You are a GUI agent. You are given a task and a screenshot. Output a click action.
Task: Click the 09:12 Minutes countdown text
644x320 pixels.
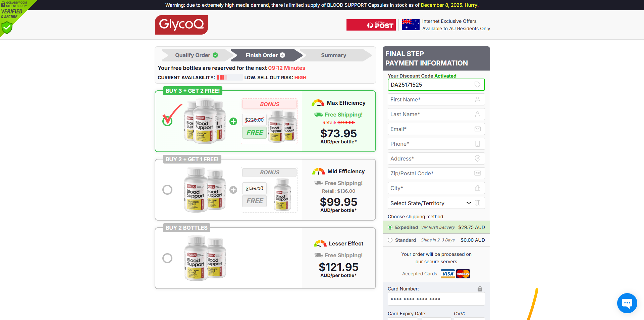286,68
